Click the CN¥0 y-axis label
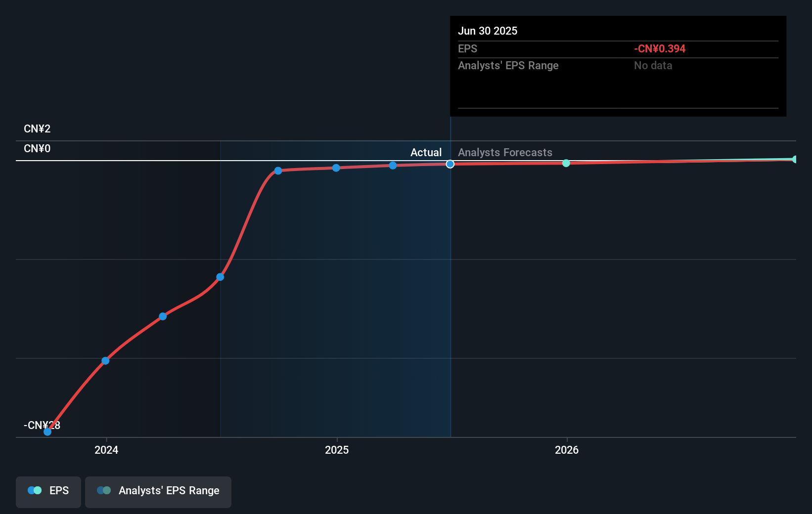The width and height of the screenshot is (812, 514). pyautogui.click(x=37, y=149)
